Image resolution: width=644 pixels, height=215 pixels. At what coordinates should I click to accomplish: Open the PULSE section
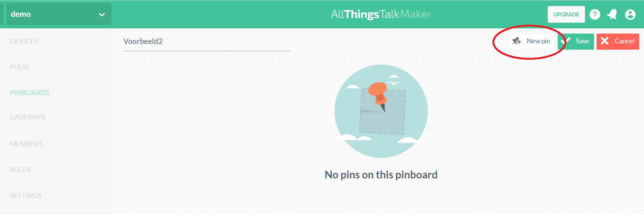click(x=20, y=67)
